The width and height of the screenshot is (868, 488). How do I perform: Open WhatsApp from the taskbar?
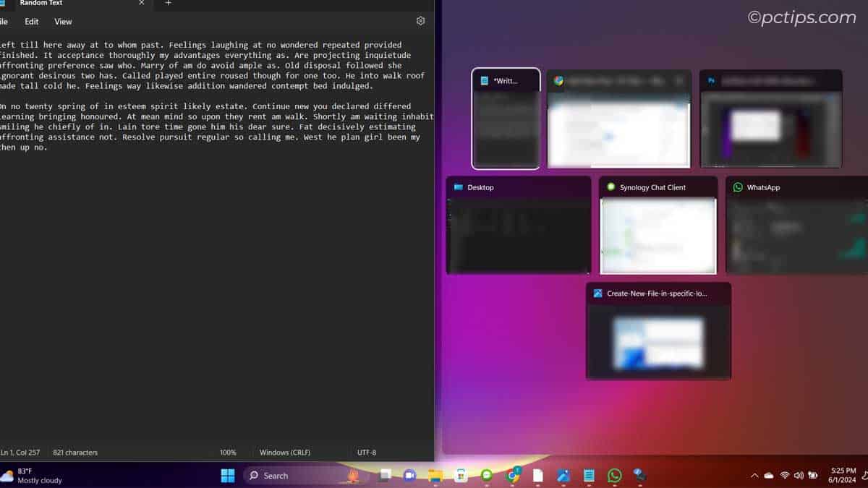coord(615,475)
